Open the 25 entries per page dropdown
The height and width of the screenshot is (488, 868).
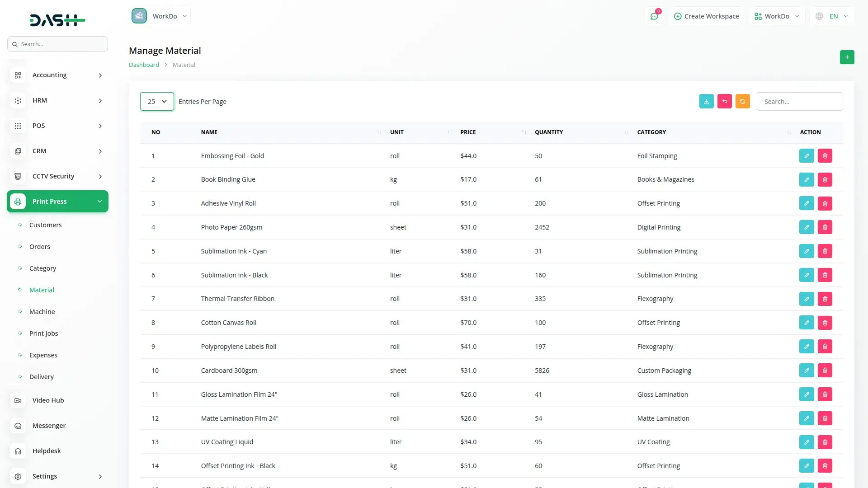pos(157,102)
